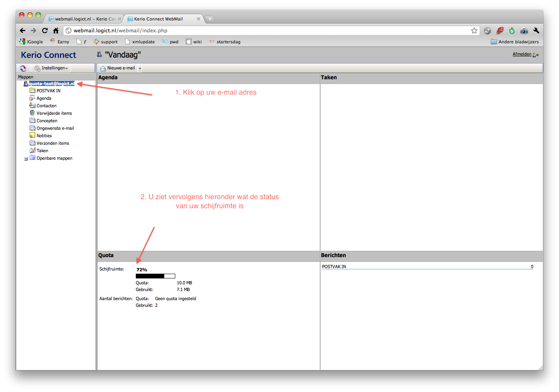Open POSTVAK IN link under Berichten
This screenshot has height=392, width=559.
[x=334, y=267]
